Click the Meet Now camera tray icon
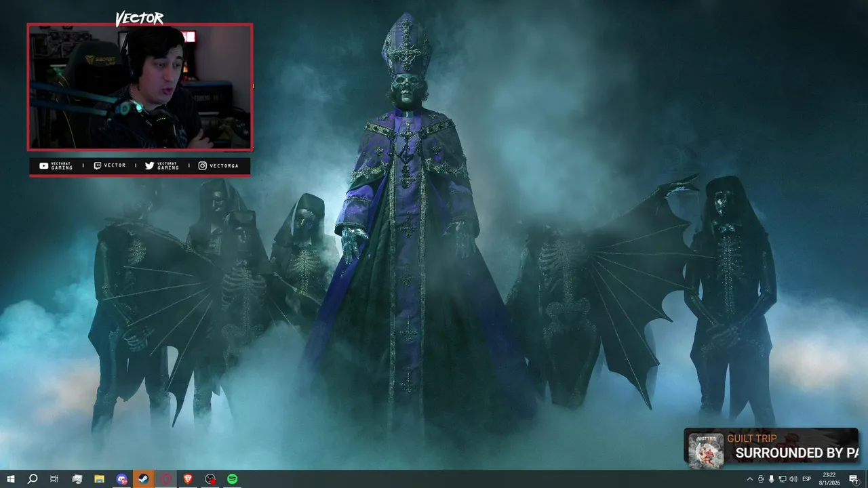The width and height of the screenshot is (868, 488). click(761, 479)
